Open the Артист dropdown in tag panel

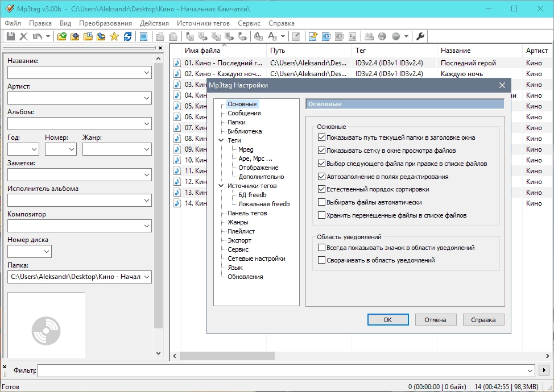click(147, 98)
